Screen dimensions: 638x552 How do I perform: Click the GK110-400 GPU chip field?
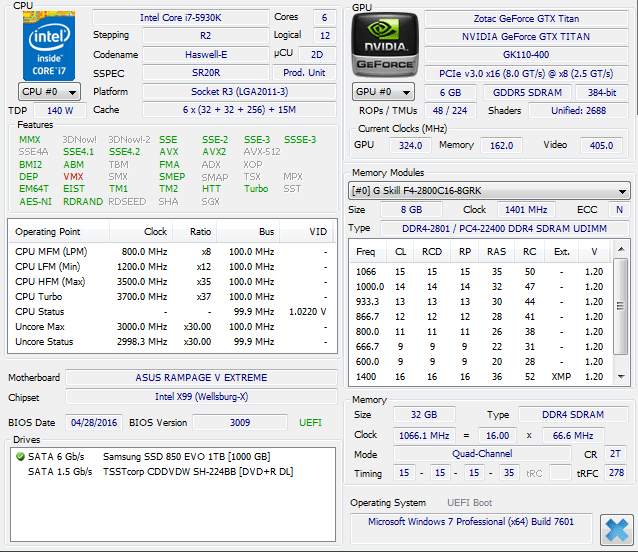(x=526, y=55)
